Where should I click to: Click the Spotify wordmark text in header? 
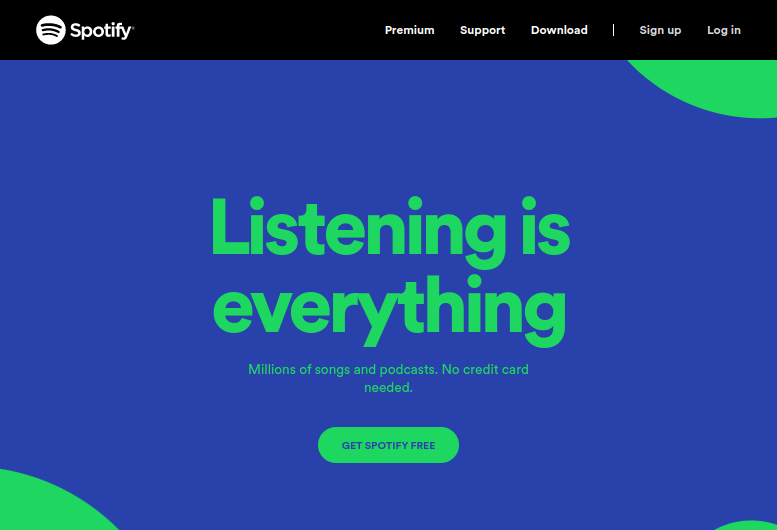click(x=102, y=31)
